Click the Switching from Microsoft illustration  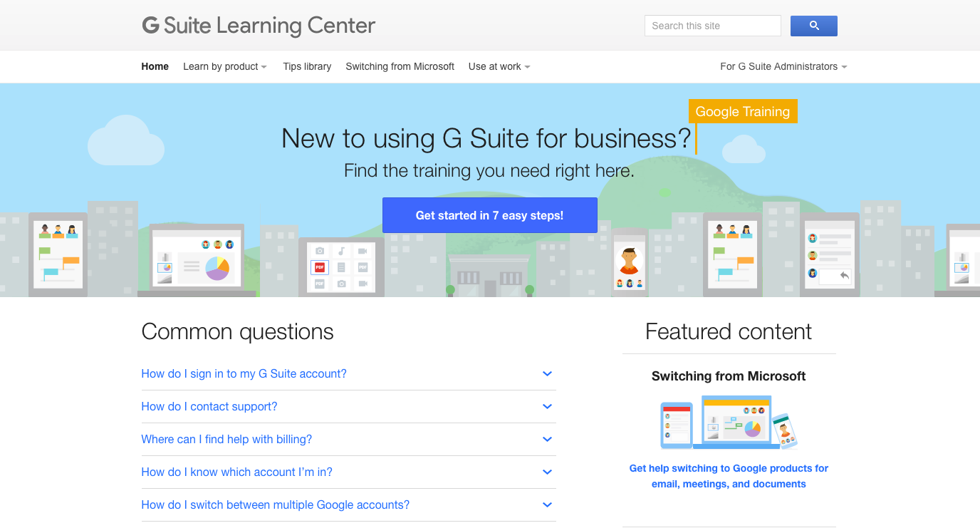coord(729,423)
